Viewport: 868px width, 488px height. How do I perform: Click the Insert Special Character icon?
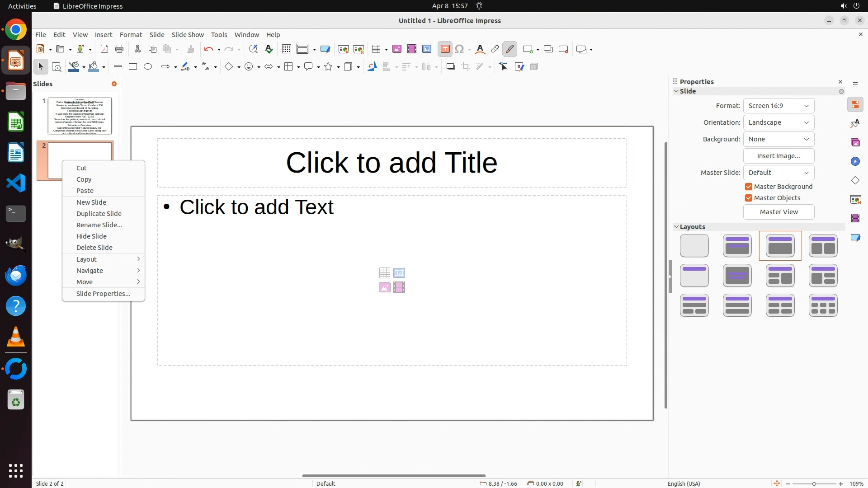click(x=460, y=49)
